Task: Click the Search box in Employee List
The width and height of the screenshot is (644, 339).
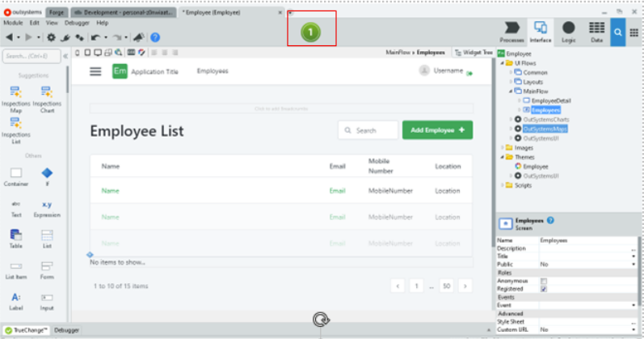Action: click(x=368, y=130)
